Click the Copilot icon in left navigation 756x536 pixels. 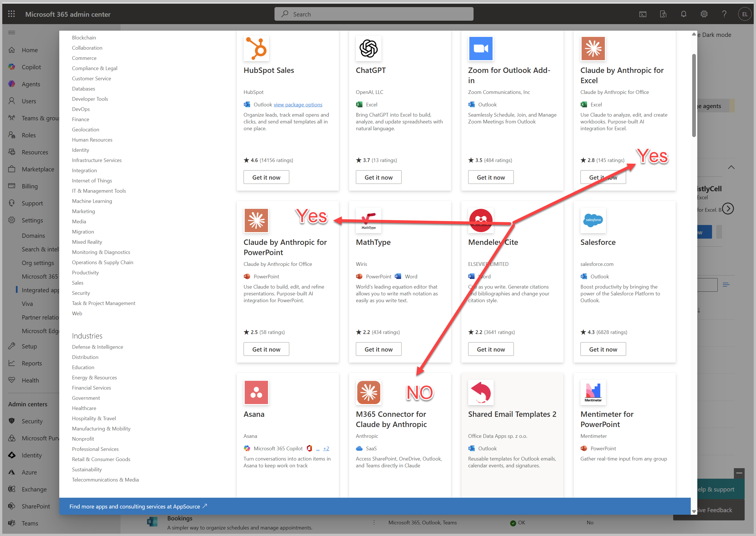coord(12,67)
